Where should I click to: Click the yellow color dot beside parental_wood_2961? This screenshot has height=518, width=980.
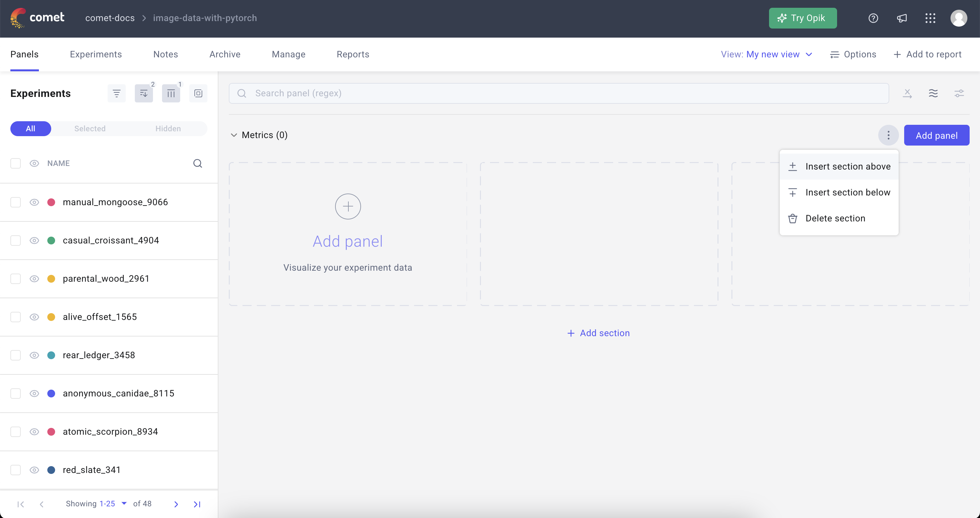click(x=52, y=278)
